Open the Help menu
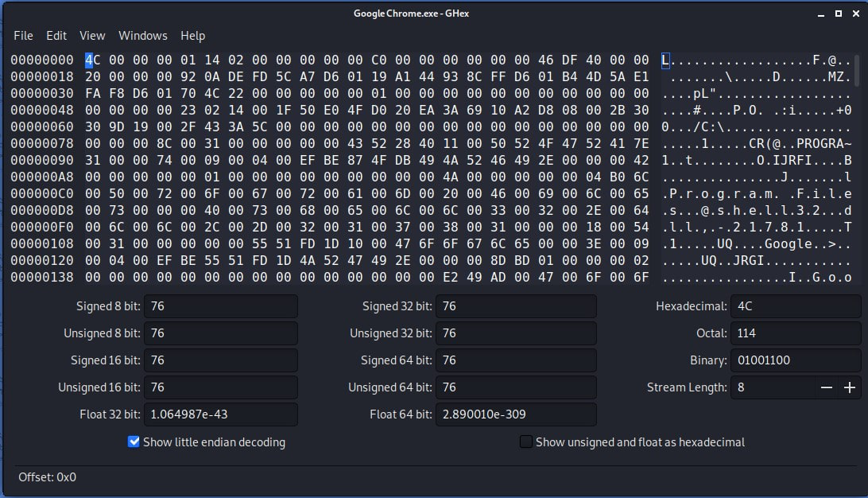 pos(192,36)
